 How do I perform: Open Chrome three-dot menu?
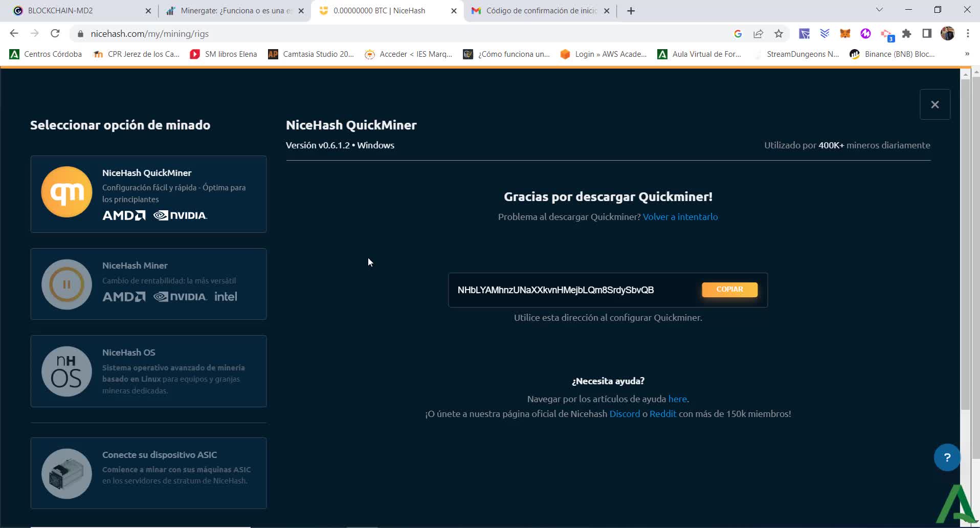968,34
